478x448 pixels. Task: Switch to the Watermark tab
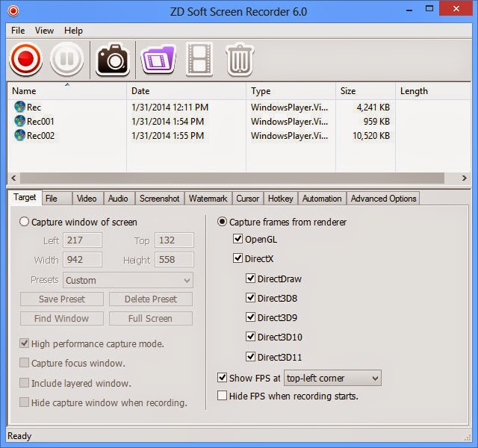pos(208,199)
